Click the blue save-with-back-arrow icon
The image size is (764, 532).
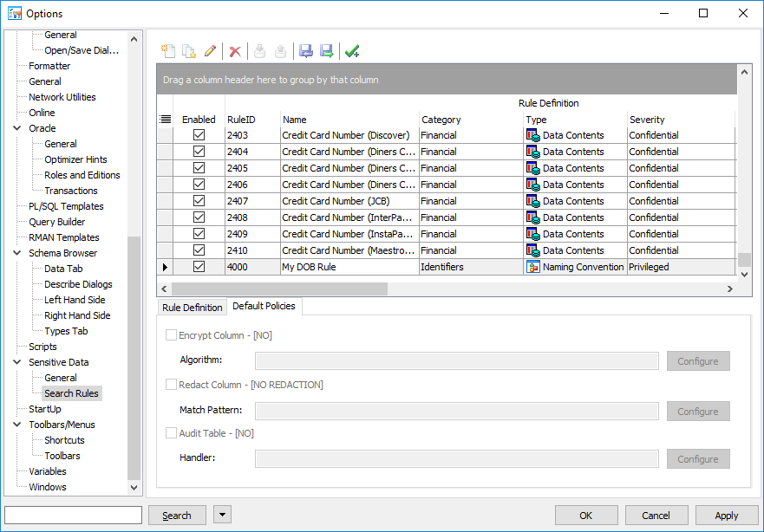(x=305, y=50)
